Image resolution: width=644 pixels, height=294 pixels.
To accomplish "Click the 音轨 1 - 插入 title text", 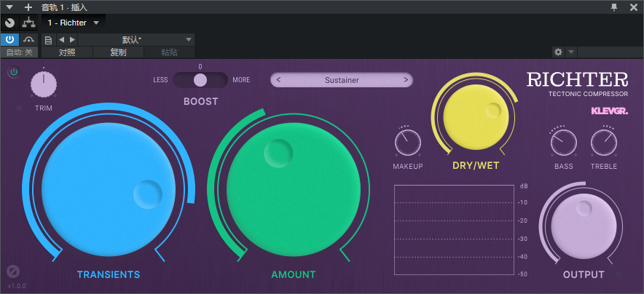I will pos(64,7).
